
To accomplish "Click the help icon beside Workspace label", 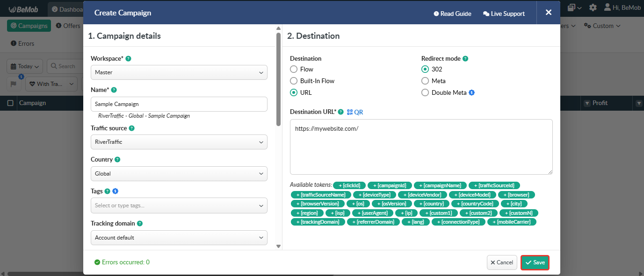I will [128, 59].
